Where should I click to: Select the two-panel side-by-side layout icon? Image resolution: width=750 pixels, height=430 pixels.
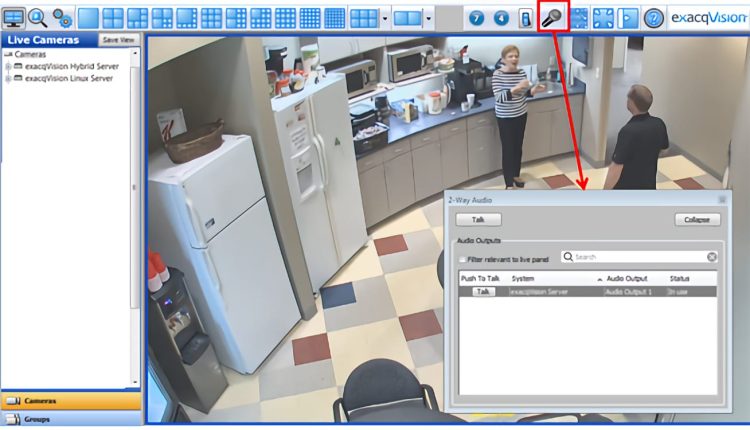pos(408,19)
